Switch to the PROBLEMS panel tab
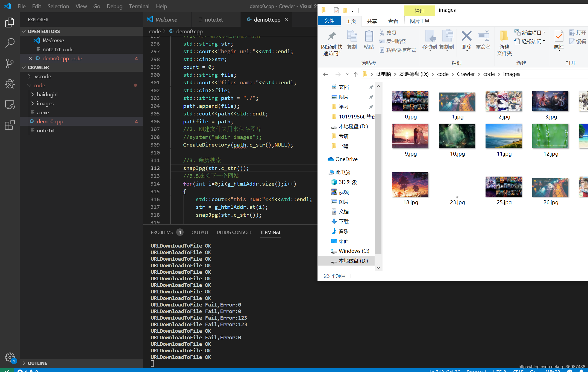 point(162,232)
